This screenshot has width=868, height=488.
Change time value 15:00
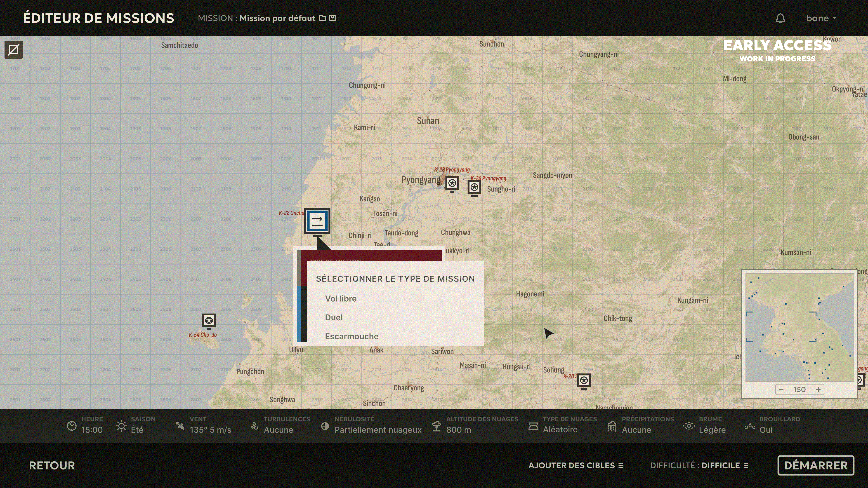tap(92, 430)
